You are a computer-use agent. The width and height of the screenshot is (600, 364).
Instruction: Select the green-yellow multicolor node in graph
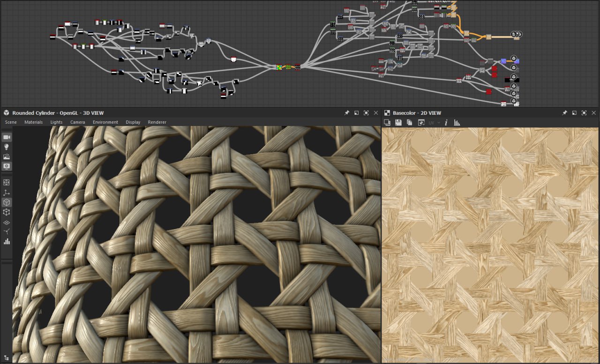point(279,67)
